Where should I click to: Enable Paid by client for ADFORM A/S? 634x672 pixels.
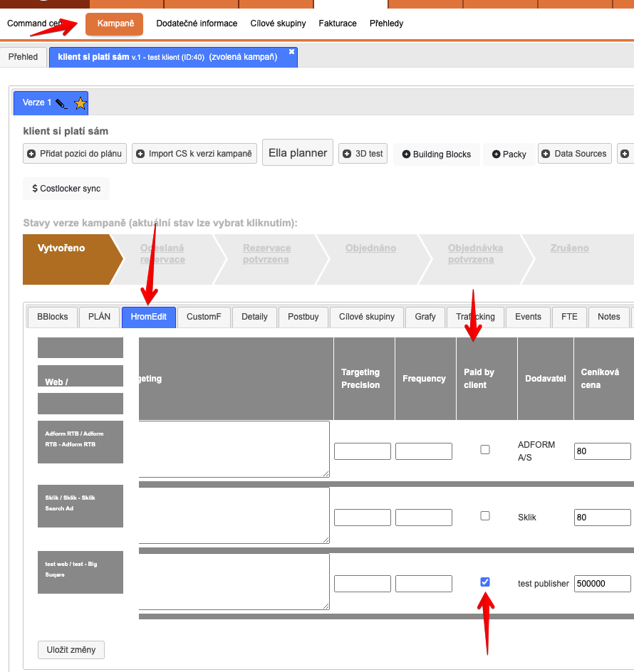(485, 450)
